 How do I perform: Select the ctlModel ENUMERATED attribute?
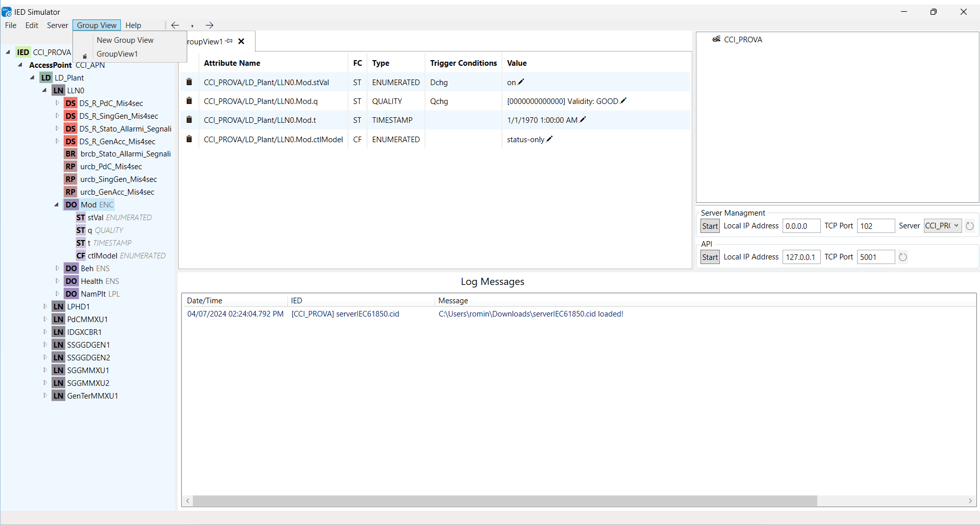(121, 255)
